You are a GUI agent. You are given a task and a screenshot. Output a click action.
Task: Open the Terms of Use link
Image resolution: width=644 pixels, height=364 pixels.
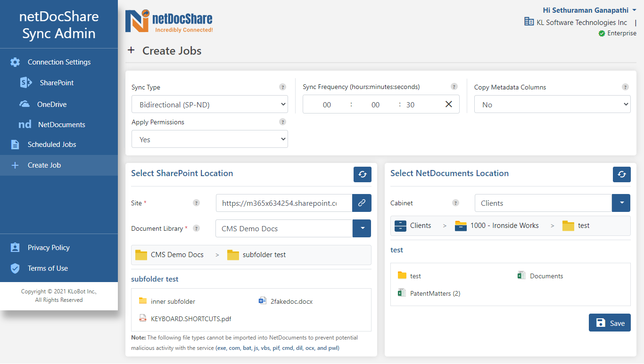(48, 268)
